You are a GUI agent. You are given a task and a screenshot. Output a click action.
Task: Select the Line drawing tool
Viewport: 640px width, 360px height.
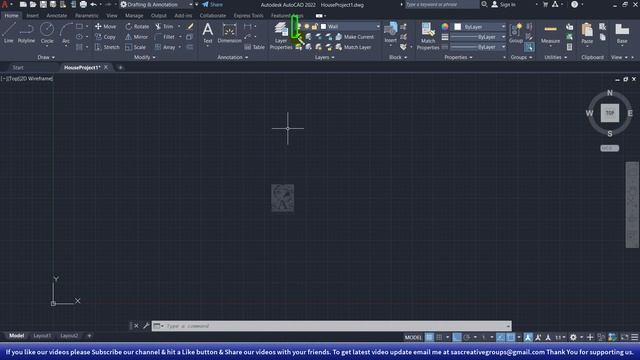(x=9, y=33)
